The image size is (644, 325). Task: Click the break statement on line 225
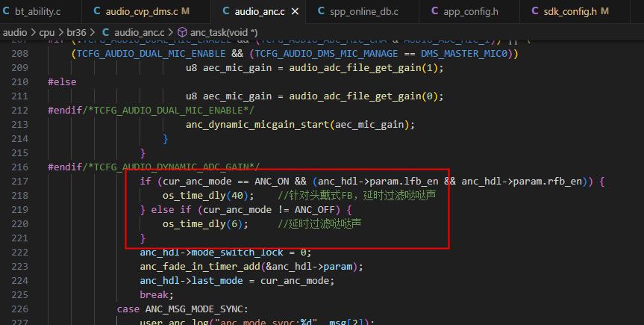tap(154, 295)
